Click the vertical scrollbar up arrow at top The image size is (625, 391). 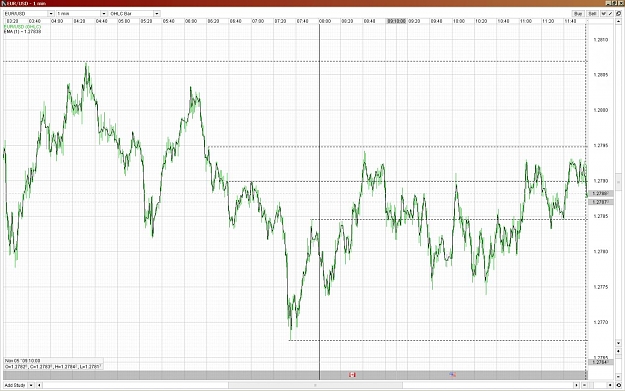tap(619, 22)
